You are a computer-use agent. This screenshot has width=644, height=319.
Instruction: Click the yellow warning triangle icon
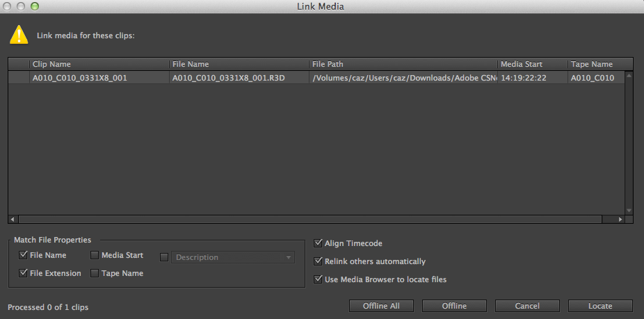tap(19, 35)
